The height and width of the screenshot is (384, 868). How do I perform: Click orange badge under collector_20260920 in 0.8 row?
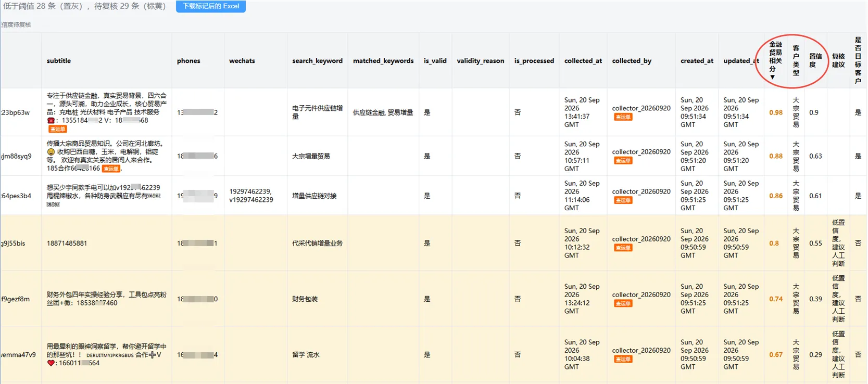623,248
